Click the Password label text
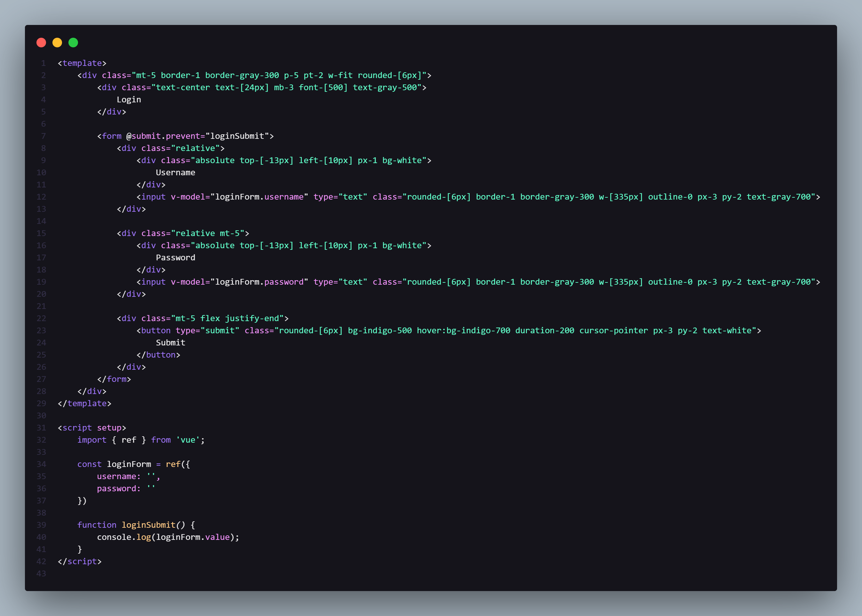 click(175, 257)
